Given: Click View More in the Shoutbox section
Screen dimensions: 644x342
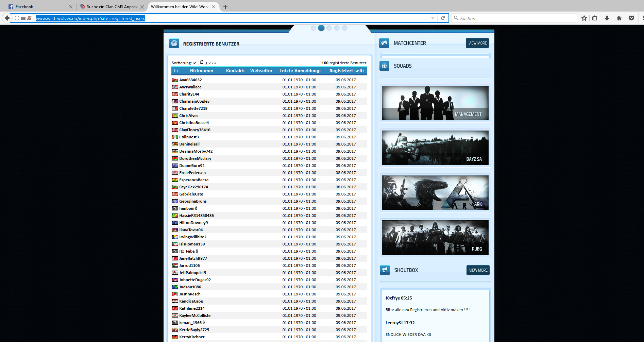Looking at the screenshot, I should pos(478,270).
